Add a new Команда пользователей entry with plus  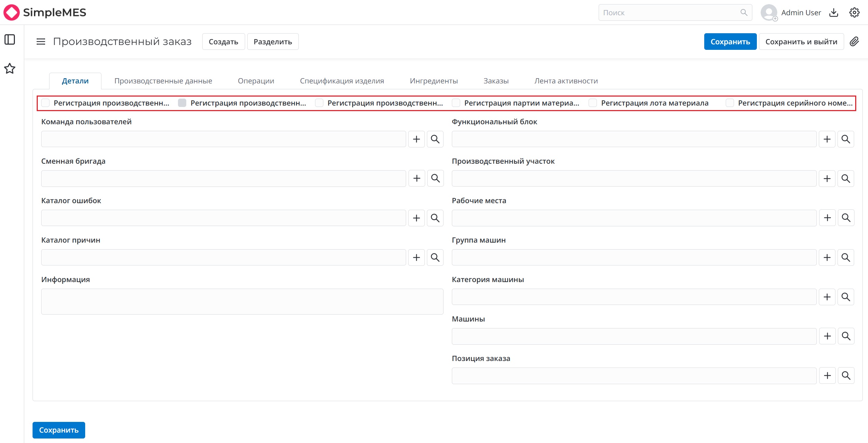point(417,139)
